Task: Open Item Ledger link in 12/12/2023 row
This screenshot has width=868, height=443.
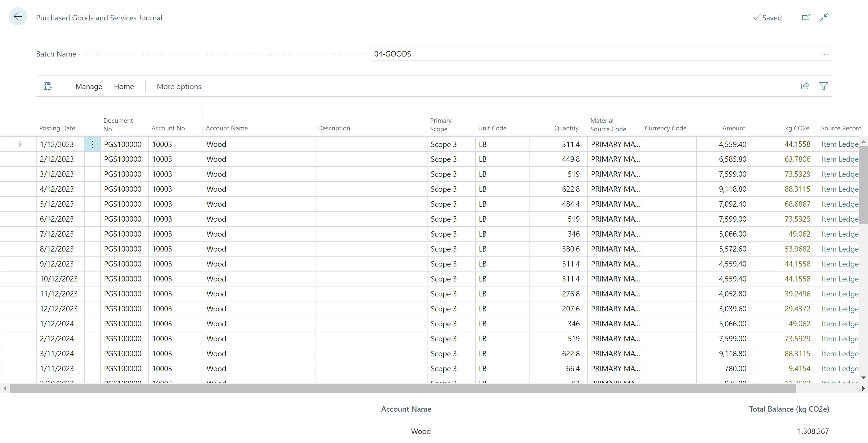Action: click(840, 309)
